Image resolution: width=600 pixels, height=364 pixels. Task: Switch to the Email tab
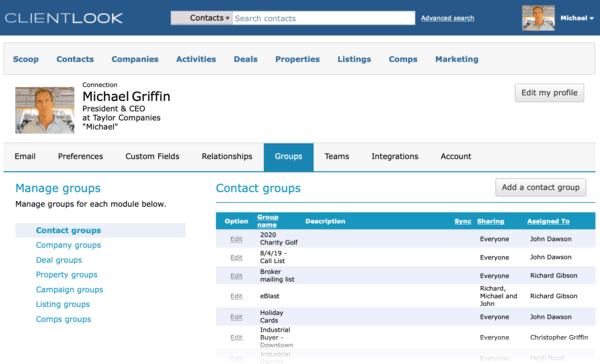click(x=25, y=157)
